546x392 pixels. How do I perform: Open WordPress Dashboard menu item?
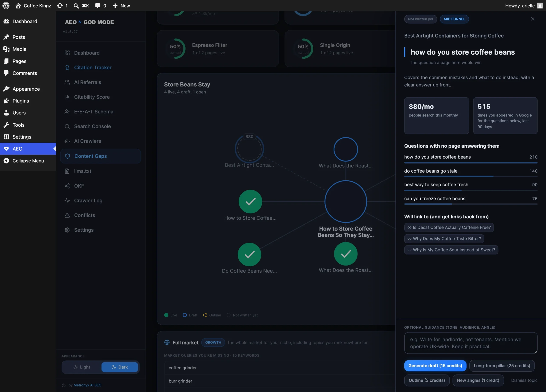click(28, 21)
